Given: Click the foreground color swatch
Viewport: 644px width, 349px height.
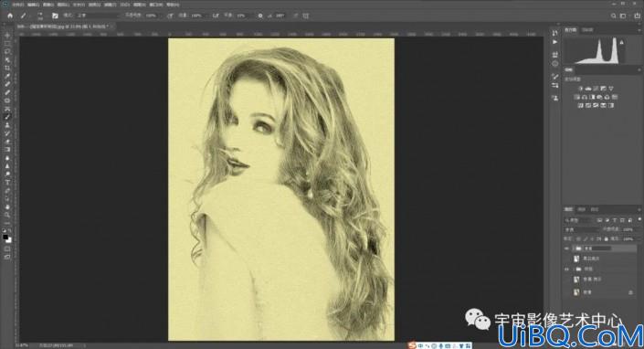Looking at the screenshot, I should tap(5, 237).
